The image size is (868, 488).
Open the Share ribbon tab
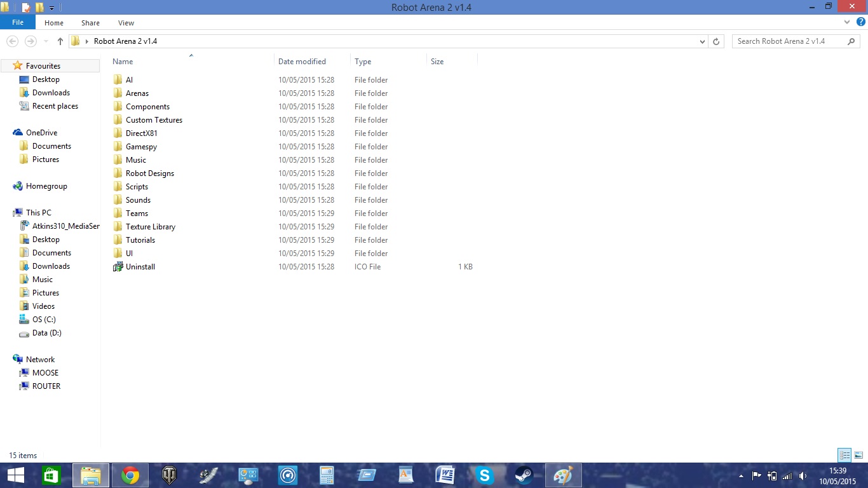tap(90, 23)
